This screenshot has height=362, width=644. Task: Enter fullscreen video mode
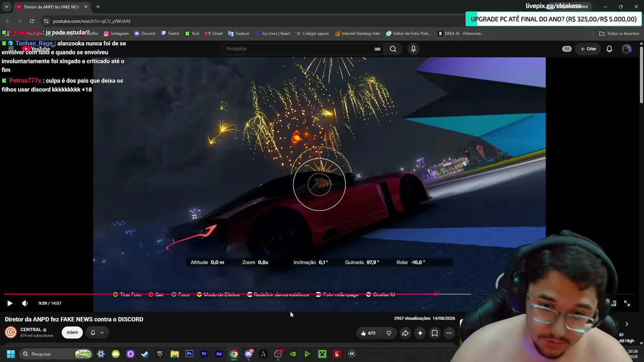(627, 303)
